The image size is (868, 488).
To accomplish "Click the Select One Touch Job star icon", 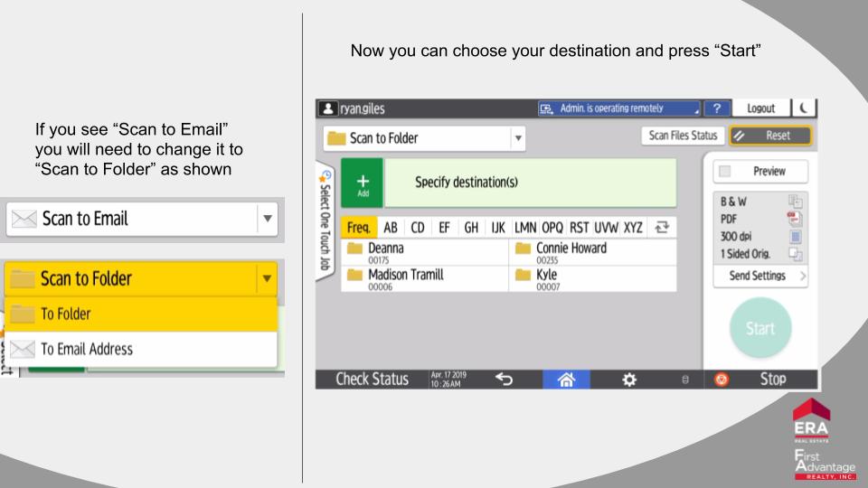I will [x=325, y=176].
